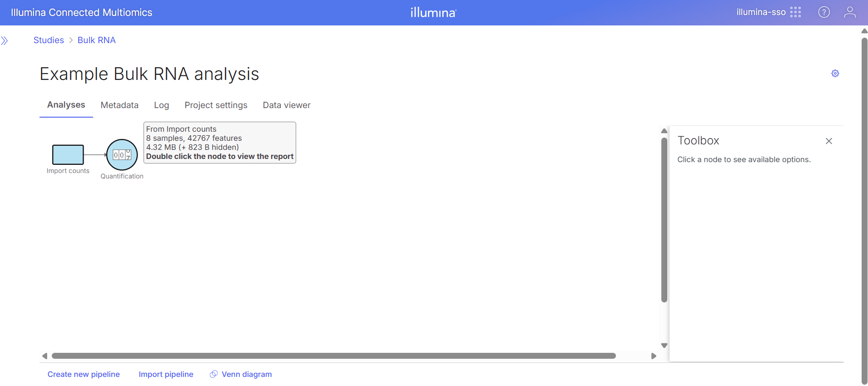This screenshot has height=386, width=868.
Task: Click 'Double click the node to view the report'
Action: (x=220, y=156)
